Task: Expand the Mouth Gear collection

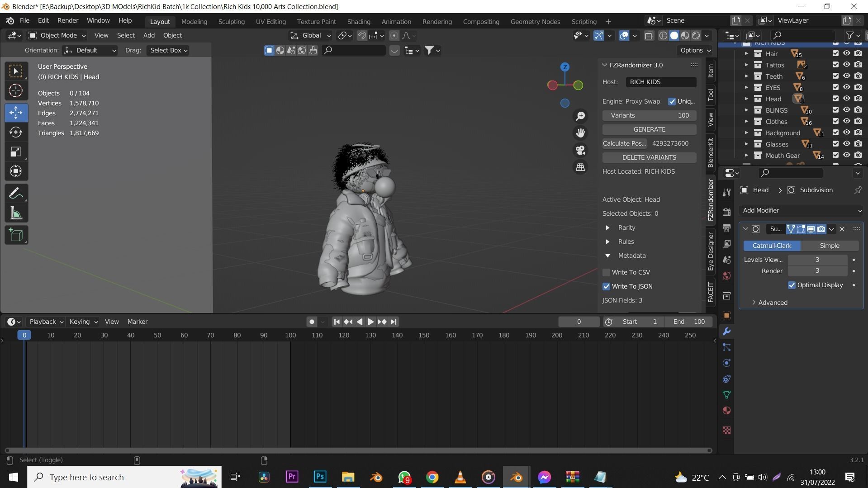Action: point(746,155)
